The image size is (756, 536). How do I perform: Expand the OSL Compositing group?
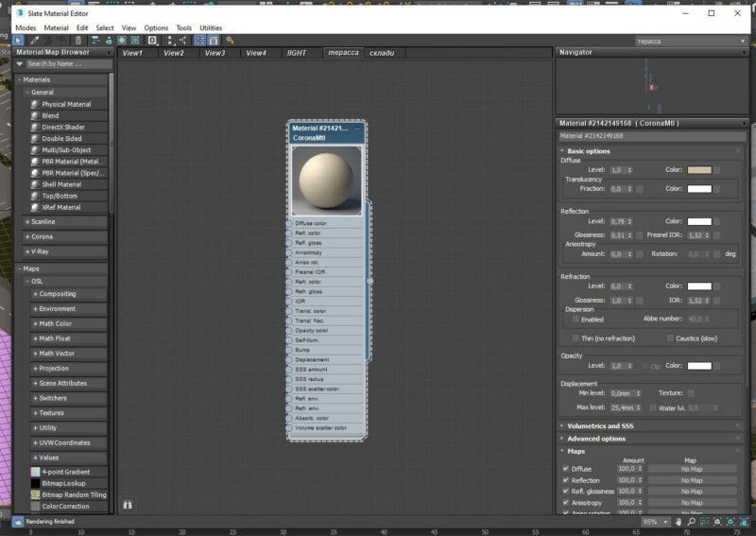[x=35, y=294]
